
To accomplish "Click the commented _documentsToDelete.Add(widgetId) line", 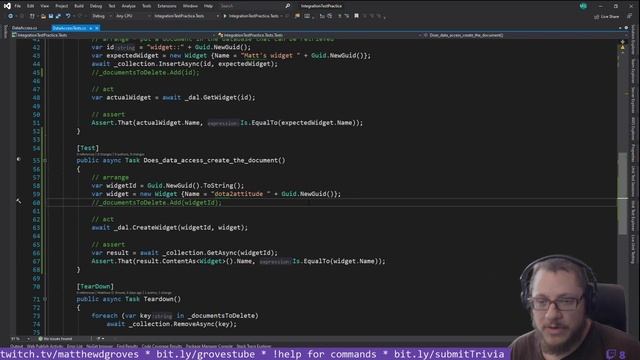I will pyautogui.click(x=156, y=202).
